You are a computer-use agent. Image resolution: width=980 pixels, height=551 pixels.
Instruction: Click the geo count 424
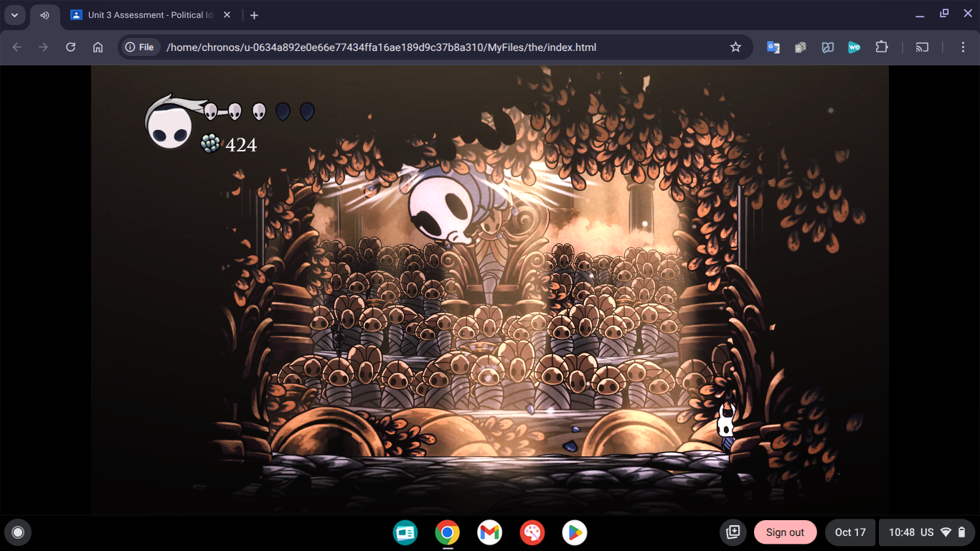point(241,145)
